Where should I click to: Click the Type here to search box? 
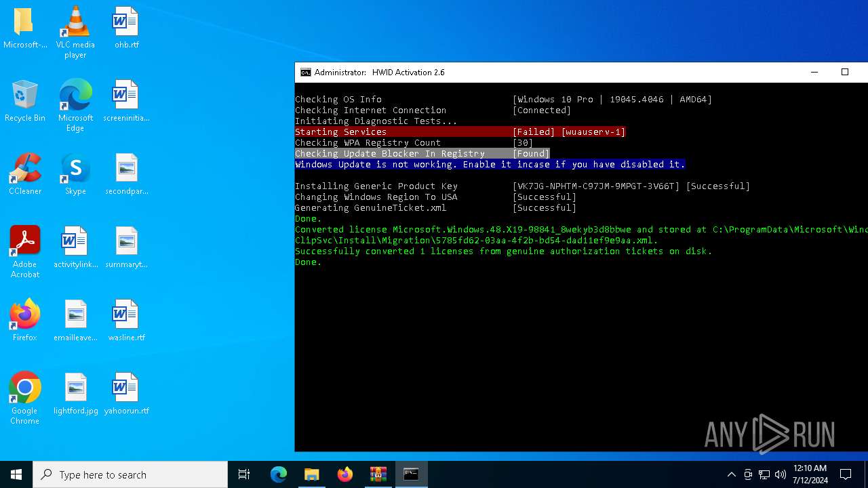coord(130,474)
